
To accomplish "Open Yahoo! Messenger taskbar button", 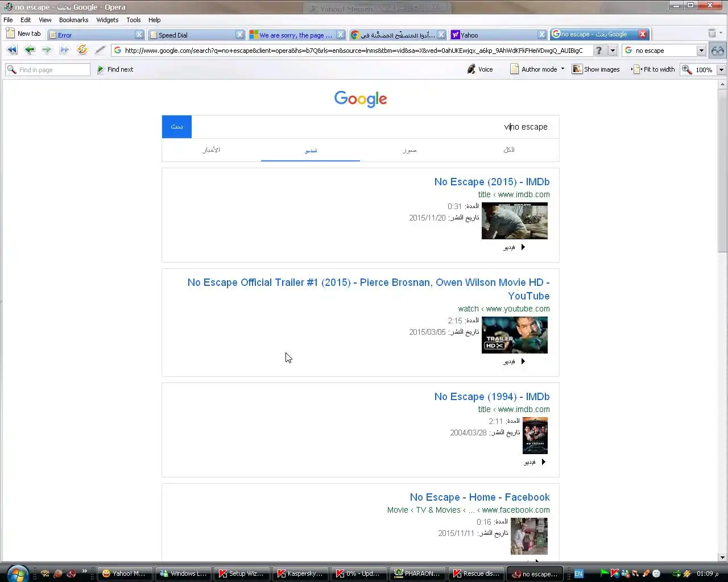I will 124,573.
